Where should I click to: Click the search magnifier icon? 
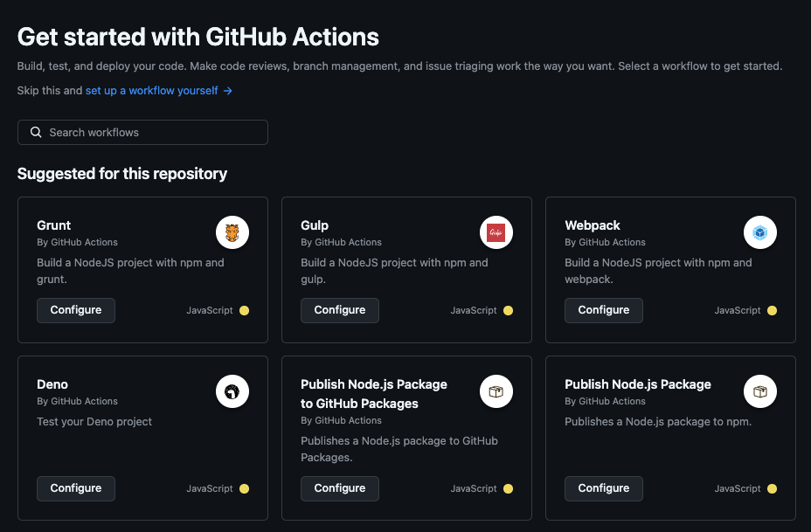coord(36,133)
